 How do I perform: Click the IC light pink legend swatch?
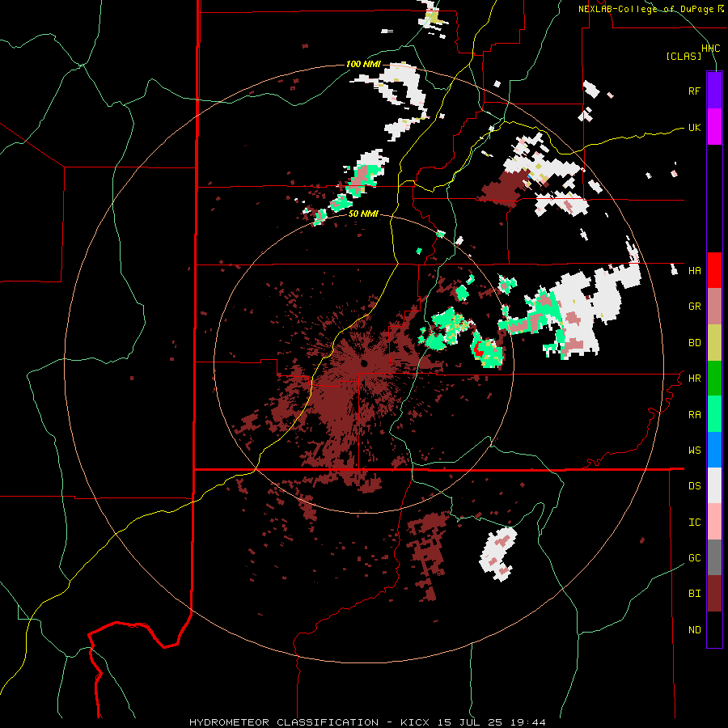coord(714,522)
